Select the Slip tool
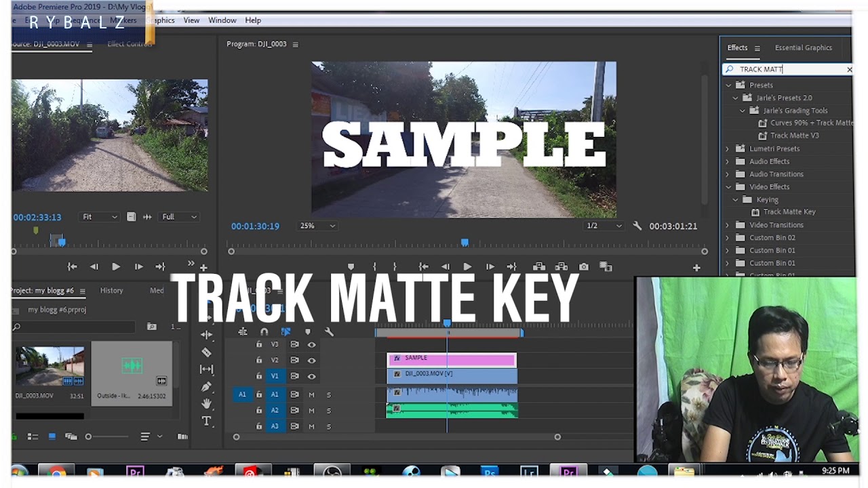 tap(206, 369)
